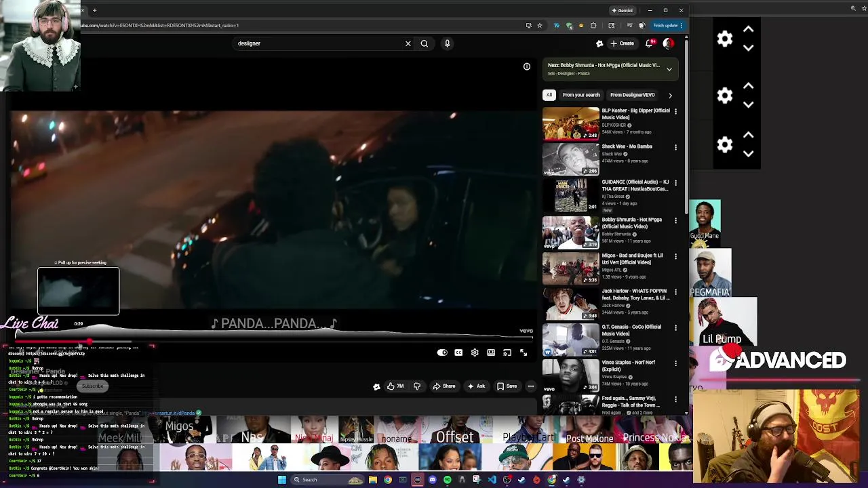Show more filter chips with right arrow
This screenshot has height=488, width=868.
[x=670, y=95]
